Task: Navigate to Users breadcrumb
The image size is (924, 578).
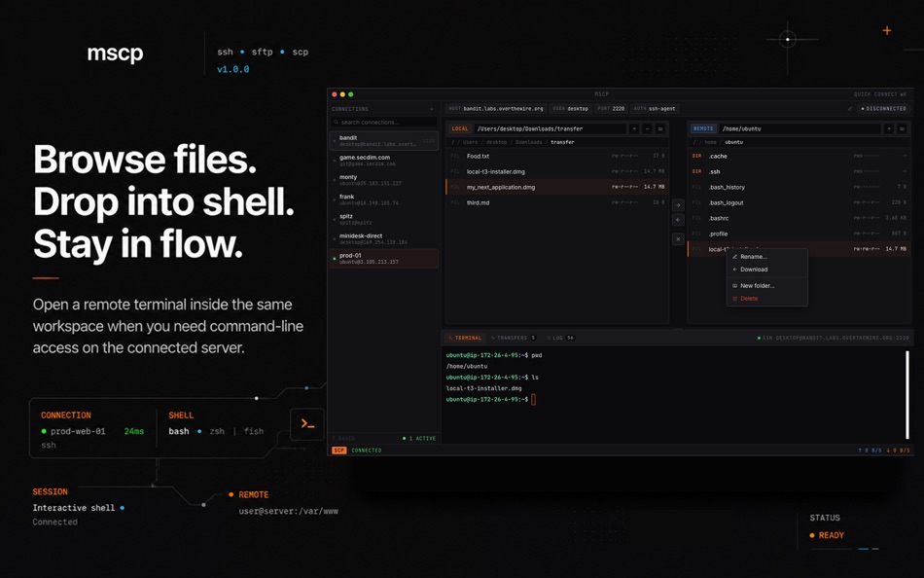Action: (470, 142)
